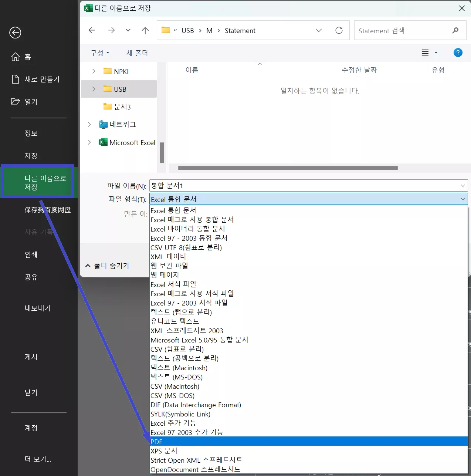This screenshot has width=471, height=476.
Task: Expand the address bar history dropdown
Action: click(x=319, y=30)
